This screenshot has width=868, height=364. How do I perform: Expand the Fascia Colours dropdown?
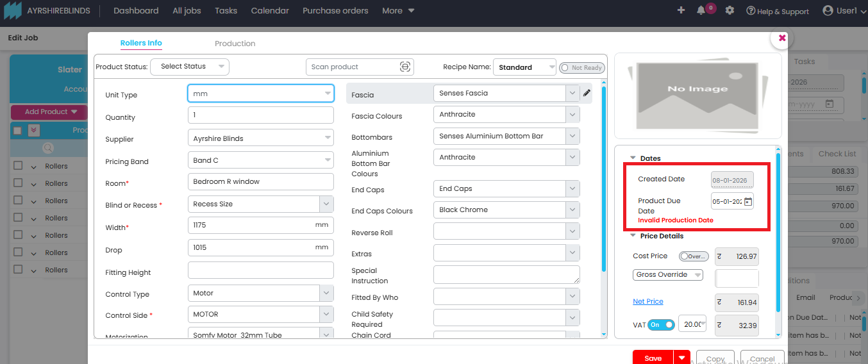pyautogui.click(x=572, y=115)
